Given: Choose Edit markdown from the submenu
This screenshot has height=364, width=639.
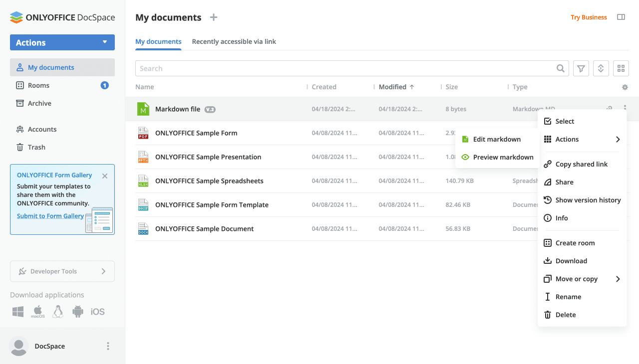Looking at the screenshot, I should pyautogui.click(x=497, y=139).
